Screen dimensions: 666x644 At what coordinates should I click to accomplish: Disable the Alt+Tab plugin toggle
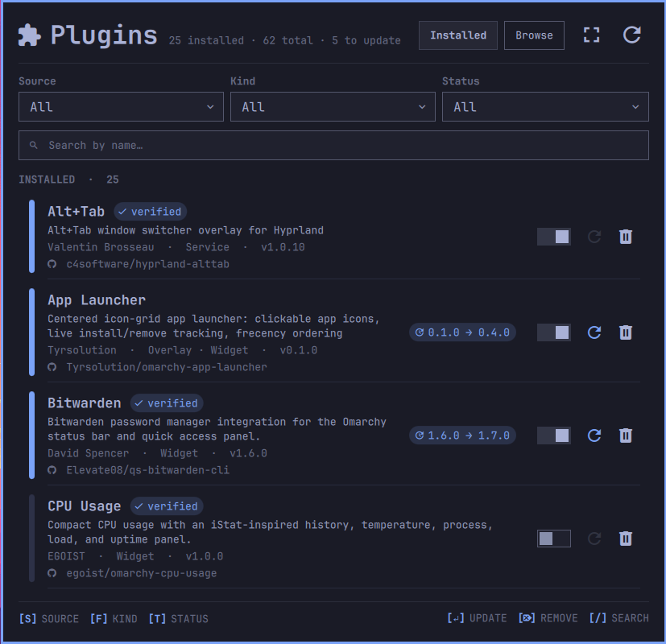click(553, 237)
